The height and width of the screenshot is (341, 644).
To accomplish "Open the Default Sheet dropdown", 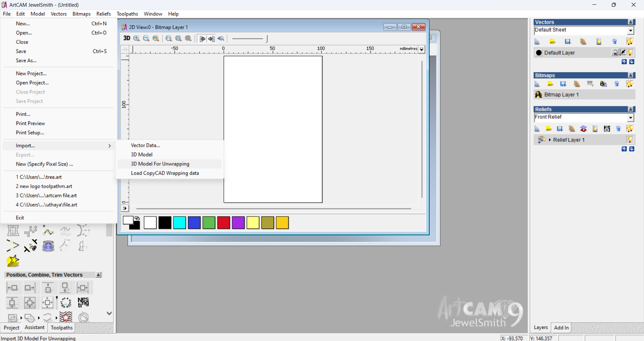I will (x=631, y=31).
